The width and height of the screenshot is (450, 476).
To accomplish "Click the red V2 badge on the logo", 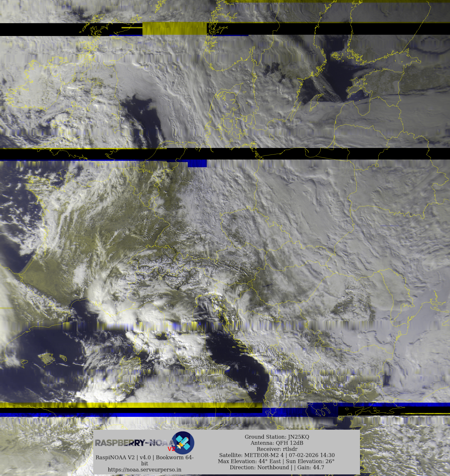I will tap(171, 449).
